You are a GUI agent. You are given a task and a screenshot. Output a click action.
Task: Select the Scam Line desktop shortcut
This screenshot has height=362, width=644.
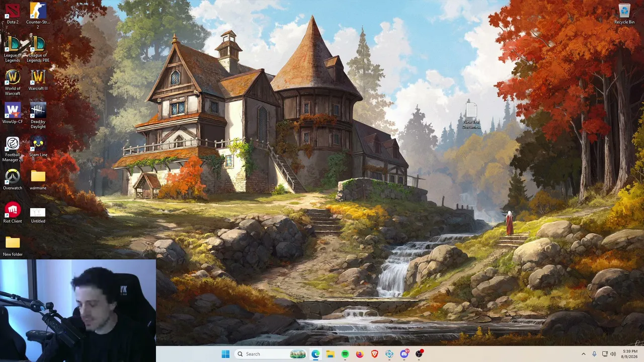38,147
